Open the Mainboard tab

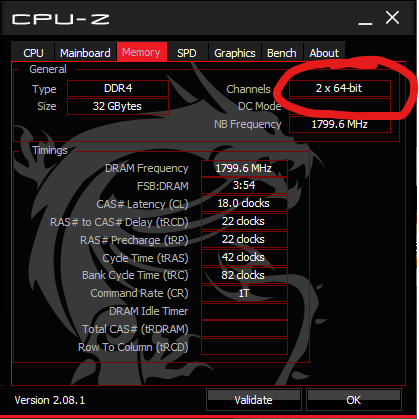pyautogui.click(x=85, y=52)
